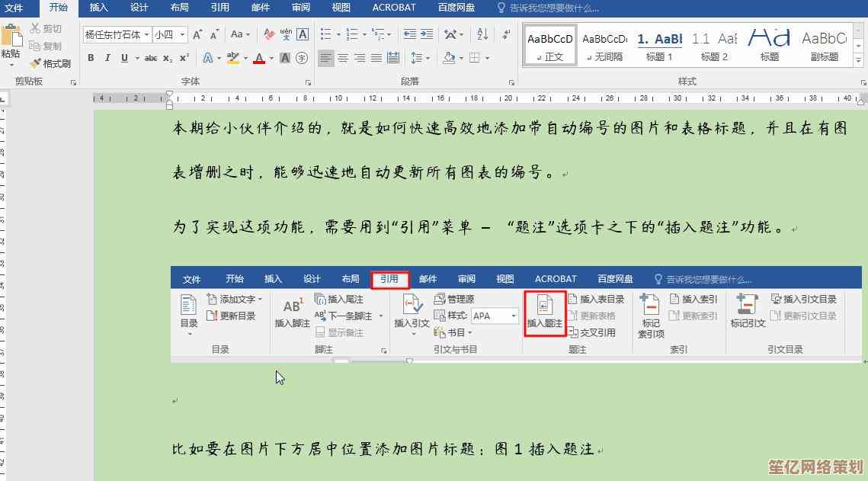Open the 插入 ribbon tab
This screenshot has height=481, width=868.
(99, 8)
